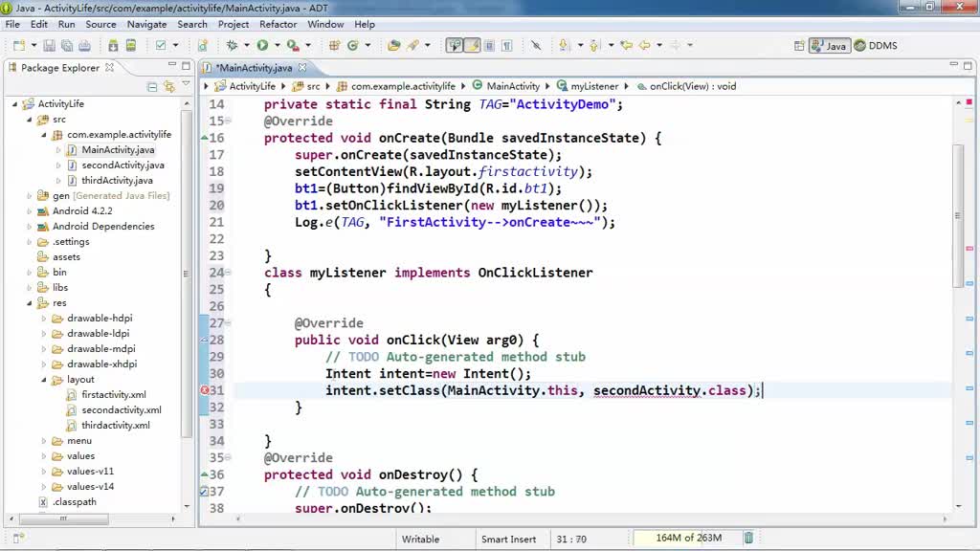
Task: Click the Back navigation arrow icon
Action: pos(644,46)
